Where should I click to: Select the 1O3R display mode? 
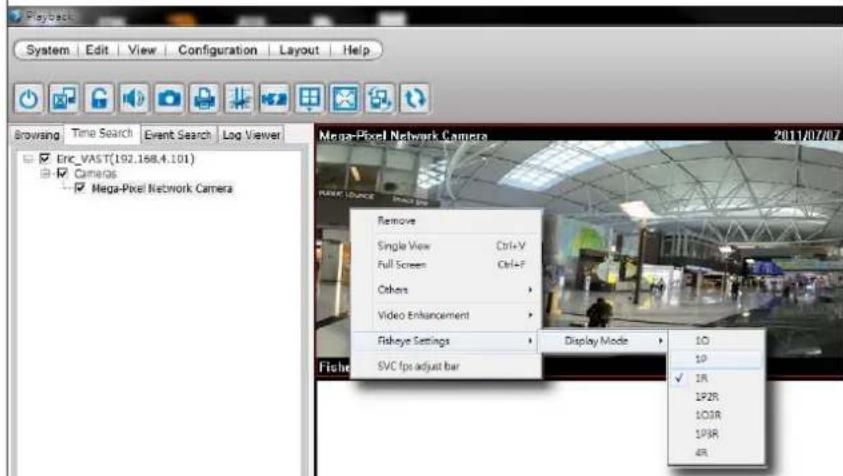[x=716, y=415]
